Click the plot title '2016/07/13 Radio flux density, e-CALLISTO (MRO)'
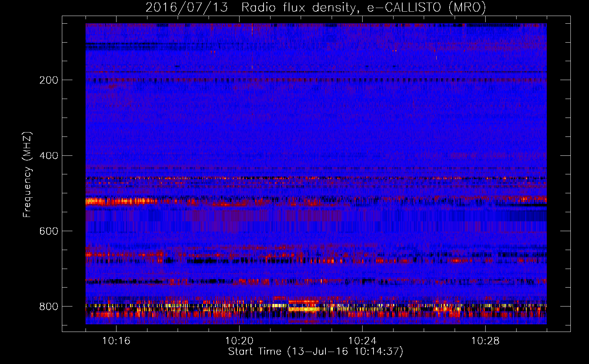 (x=316, y=7)
